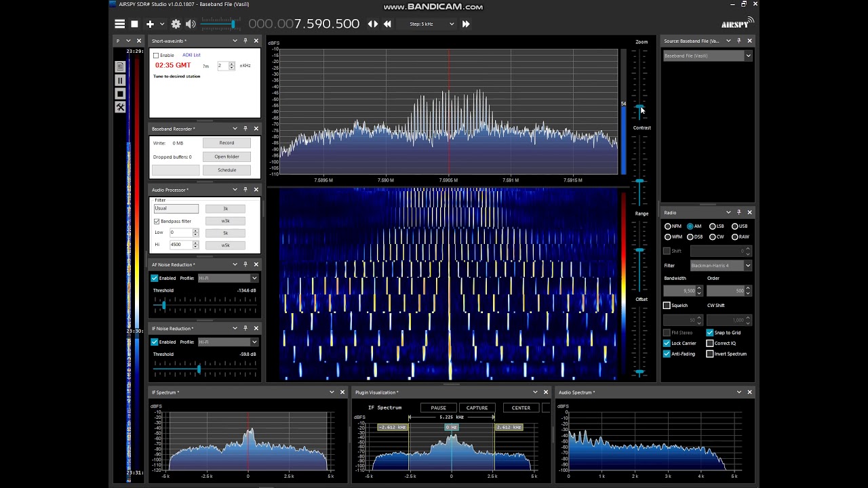
Task: Enable the Squelch checkbox
Action: pyautogui.click(x=667, y=306)
